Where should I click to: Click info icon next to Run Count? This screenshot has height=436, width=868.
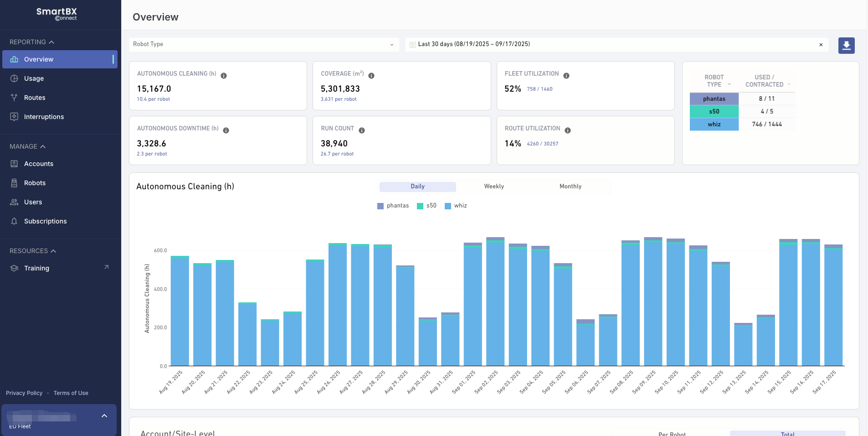pyautogui.click(x=362, y=130)
